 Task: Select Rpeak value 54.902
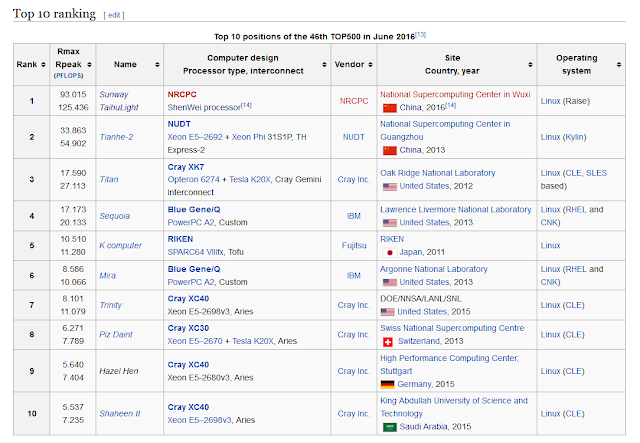click(x=73, y=144)
